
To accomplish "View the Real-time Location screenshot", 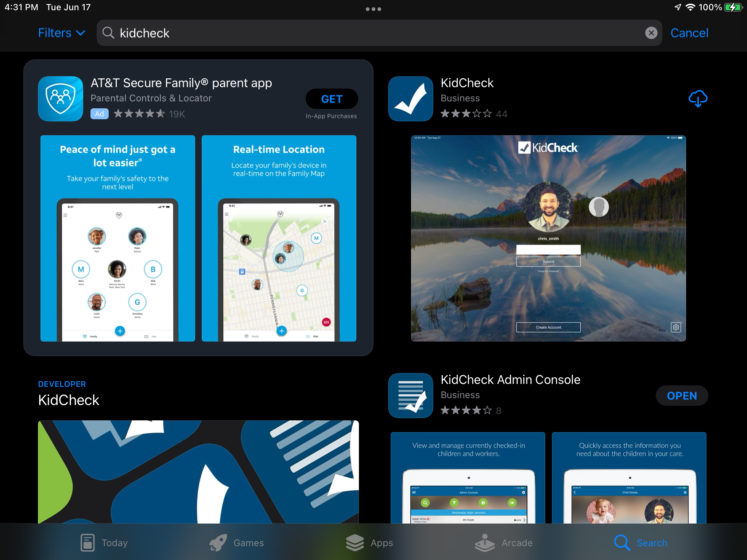I will click(x=279, y=238).
